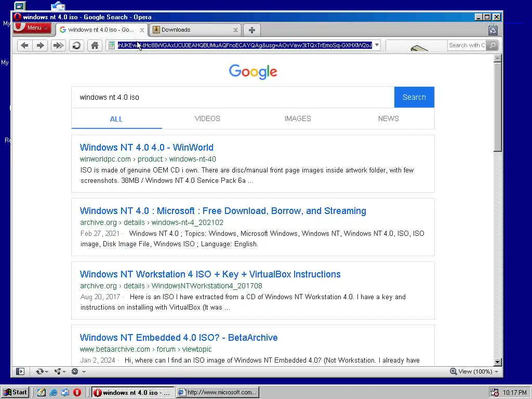Screen dimensions: 532x399
Task: Click the winworldpc.com breadcrumb text
Action: click(x=148, y=159)
